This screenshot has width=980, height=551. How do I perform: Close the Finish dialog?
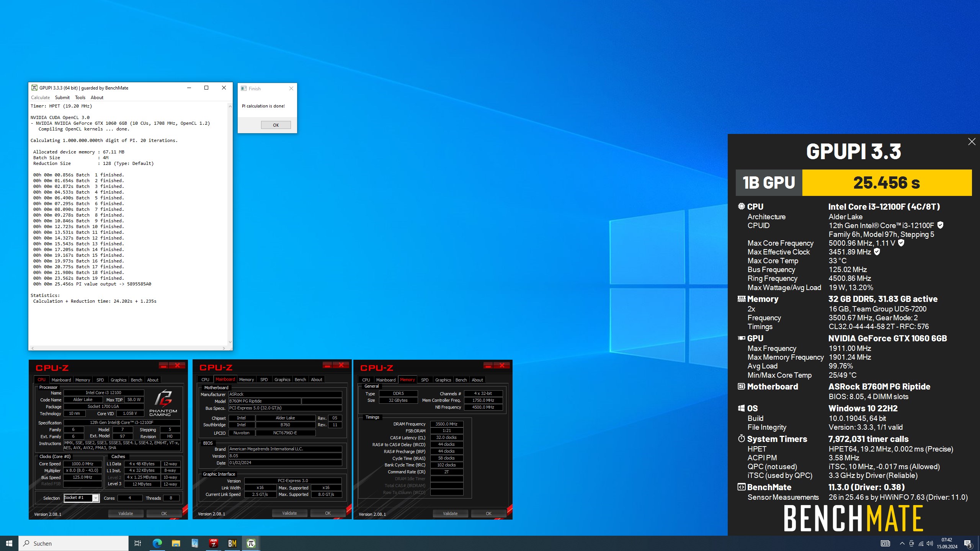tap(291, 88)
